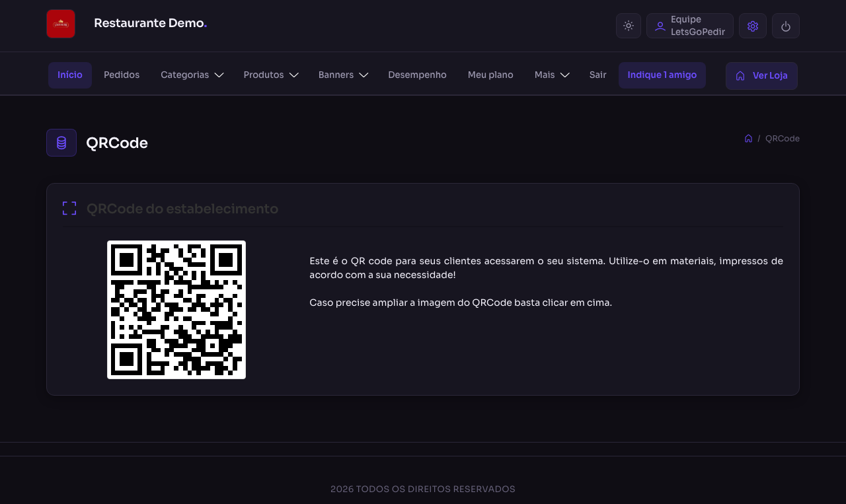Click Indique 1 amigo button
Image resolution: width=846 pixels, height=504 pixels.
coord(662,75)
